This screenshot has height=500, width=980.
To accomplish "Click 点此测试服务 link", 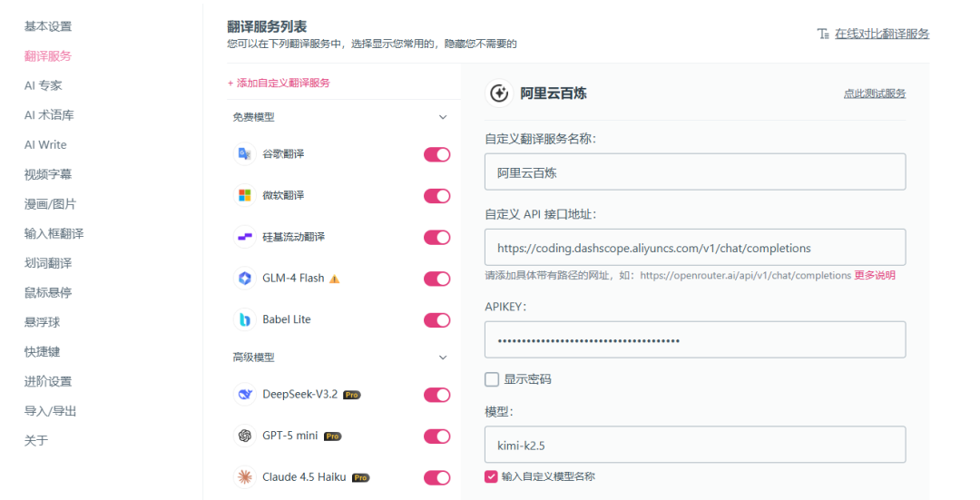I will pos(874,93).
